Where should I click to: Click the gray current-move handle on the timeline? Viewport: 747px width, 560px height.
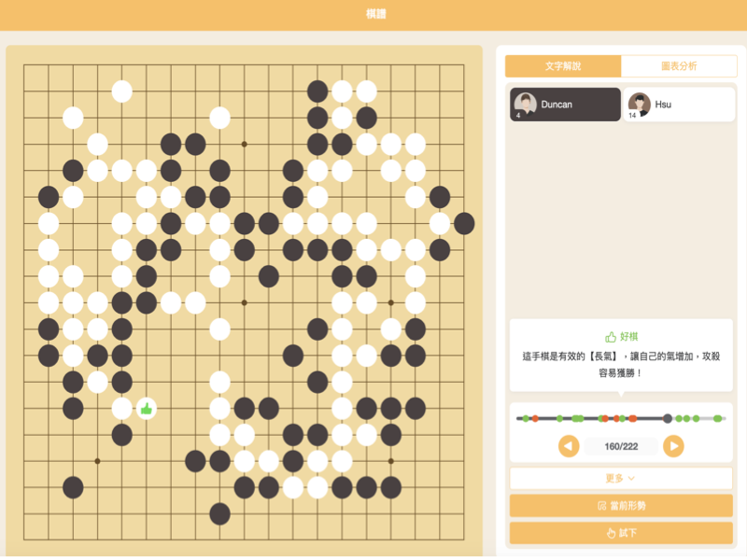coord(668,418)
